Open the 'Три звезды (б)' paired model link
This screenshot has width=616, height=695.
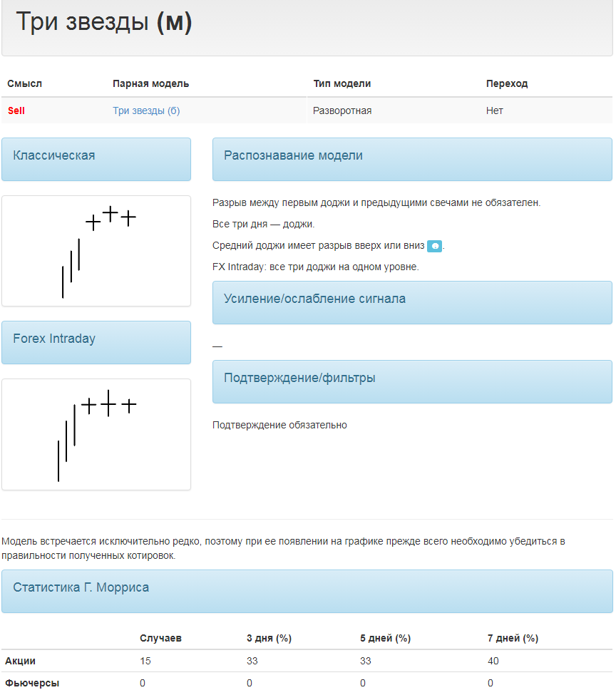point(146,110)
